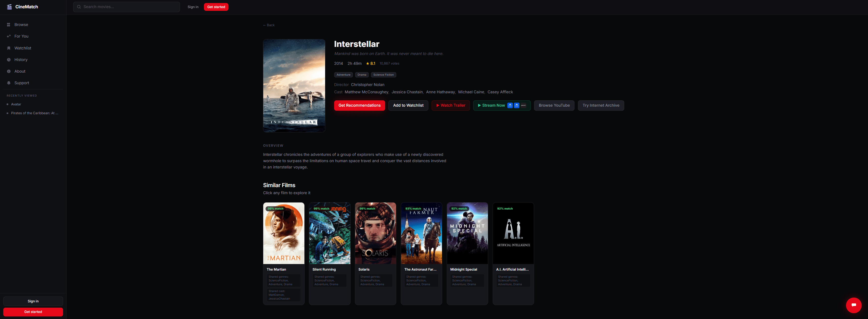Click cast member Casey Affleck
This screenshot has width=868, height=319.
(x=500, y=92)
